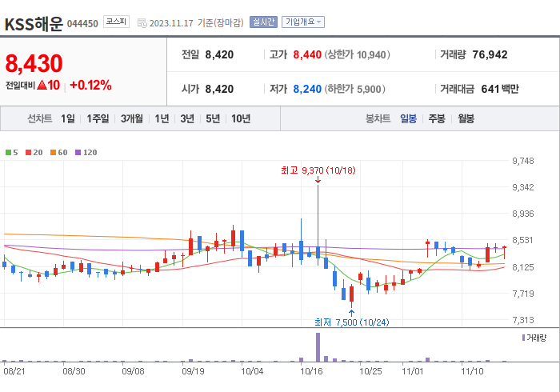The image size is (560, 392).
Task: Click the calendar icon beside 2023.11.17
Action: [x=142, y=23]
